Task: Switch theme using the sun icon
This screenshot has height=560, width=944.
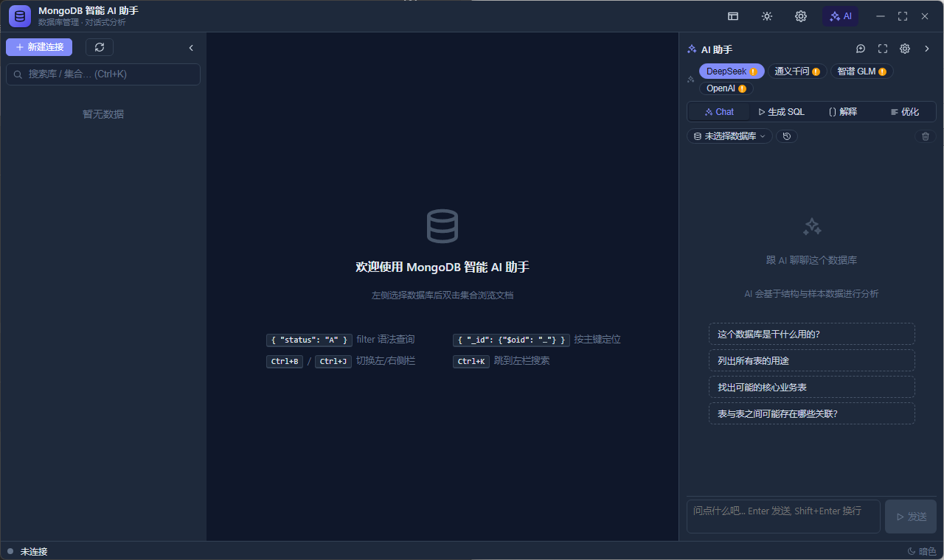Action: click(767, 16)
